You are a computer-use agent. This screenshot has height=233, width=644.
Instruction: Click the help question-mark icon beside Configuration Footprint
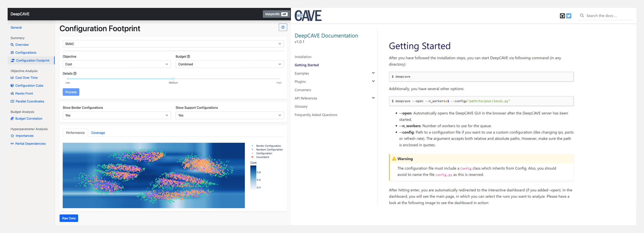283,27
